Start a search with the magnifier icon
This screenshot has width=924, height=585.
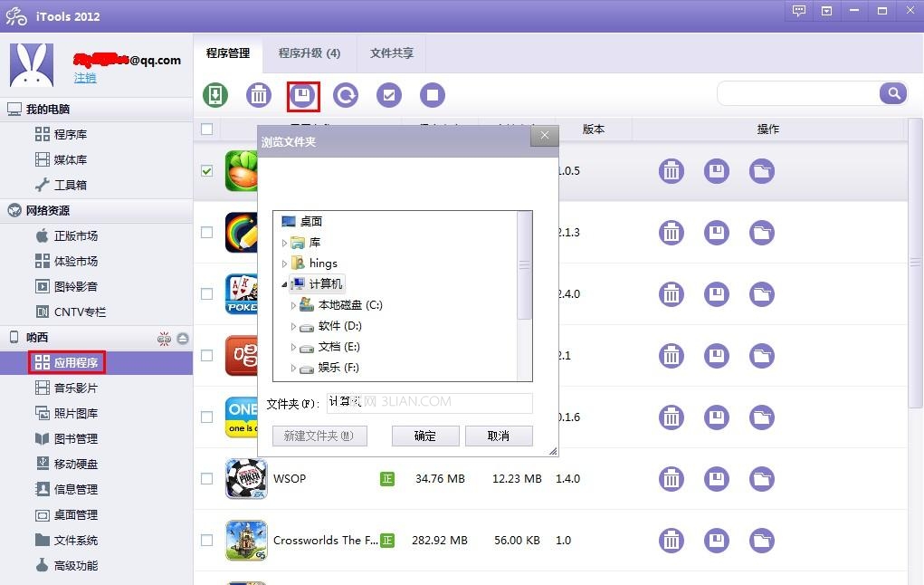point(892,92)
